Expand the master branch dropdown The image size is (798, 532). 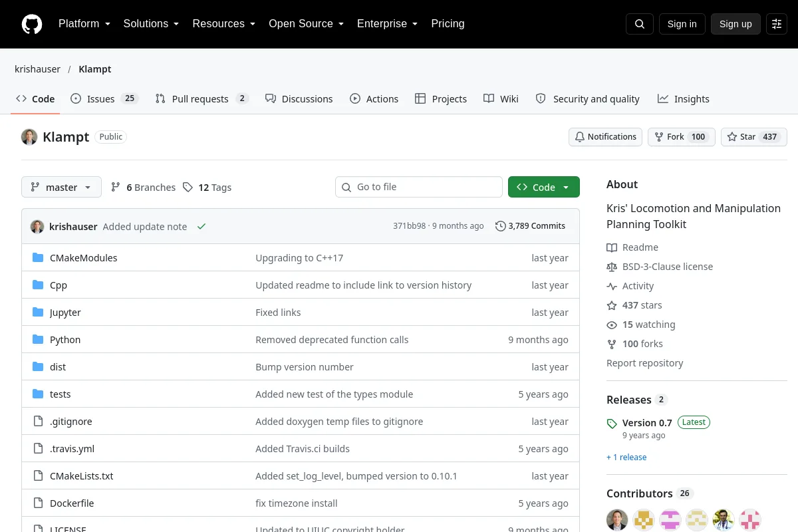click(x=61, y=188)
